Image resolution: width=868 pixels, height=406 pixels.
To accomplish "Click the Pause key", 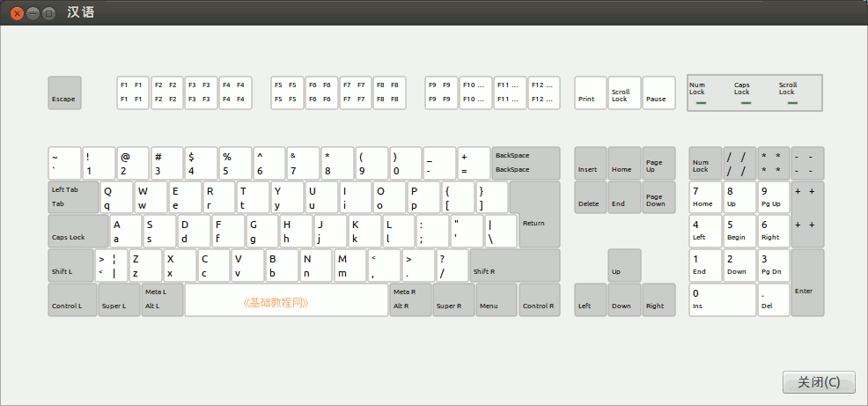I will 658,92.
